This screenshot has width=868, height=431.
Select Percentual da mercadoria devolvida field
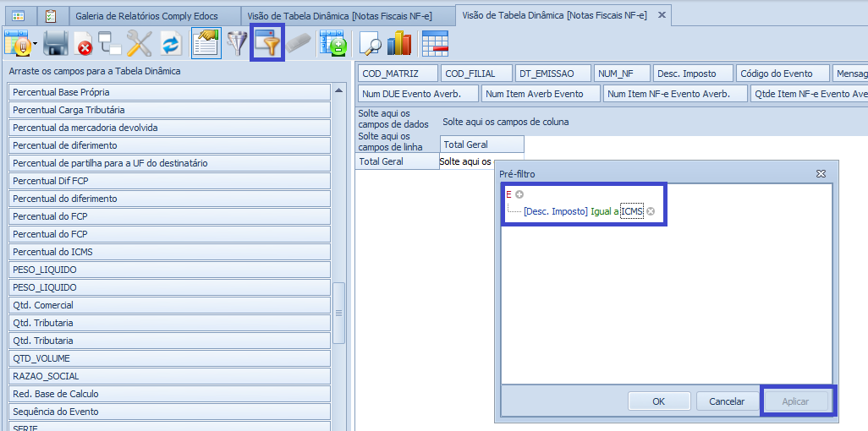(169, 128)
